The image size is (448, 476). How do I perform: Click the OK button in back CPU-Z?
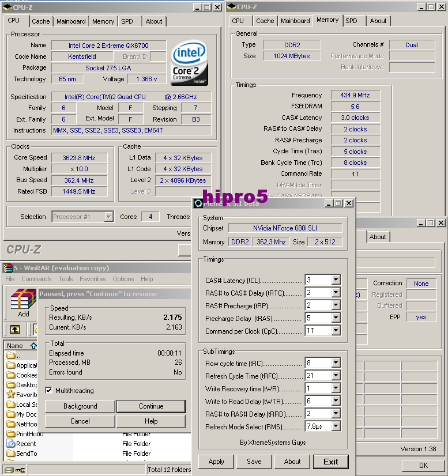tap(423, 466)
